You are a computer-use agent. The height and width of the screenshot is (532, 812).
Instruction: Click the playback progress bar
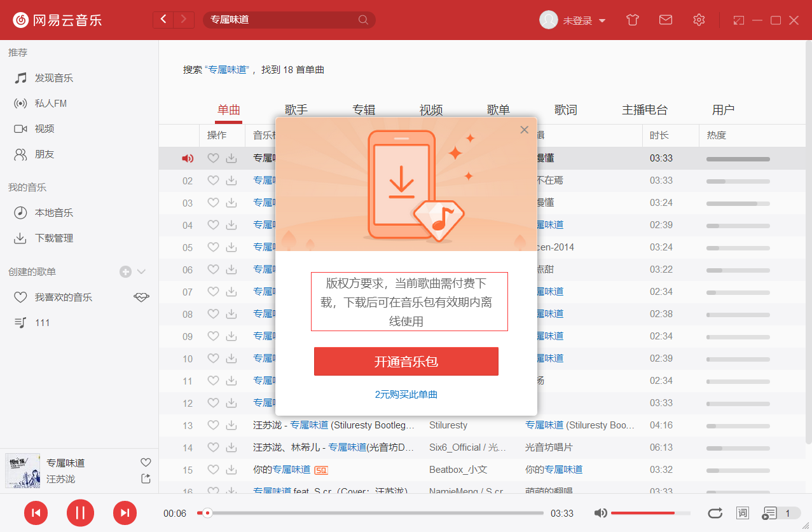coord(370,513)
